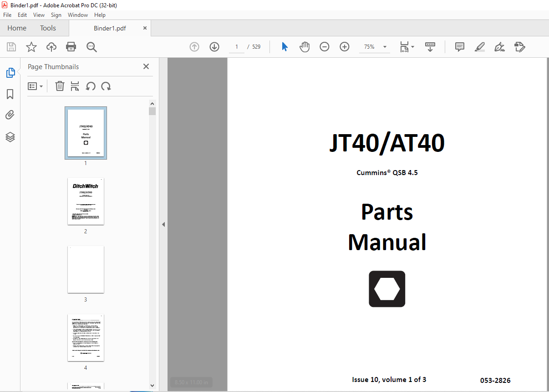The image size is (549, 392).
Task: Open the Layers pane
Action: 10,137
